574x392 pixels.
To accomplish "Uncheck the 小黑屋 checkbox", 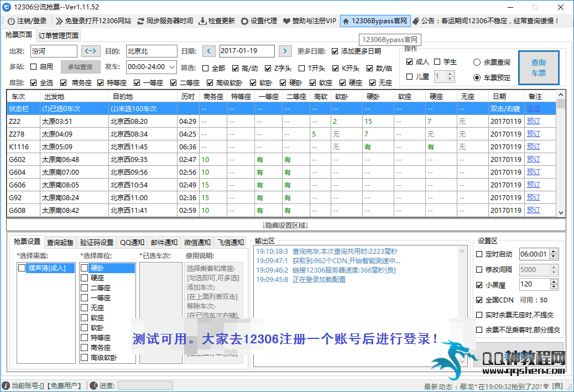I will (479, 285).
